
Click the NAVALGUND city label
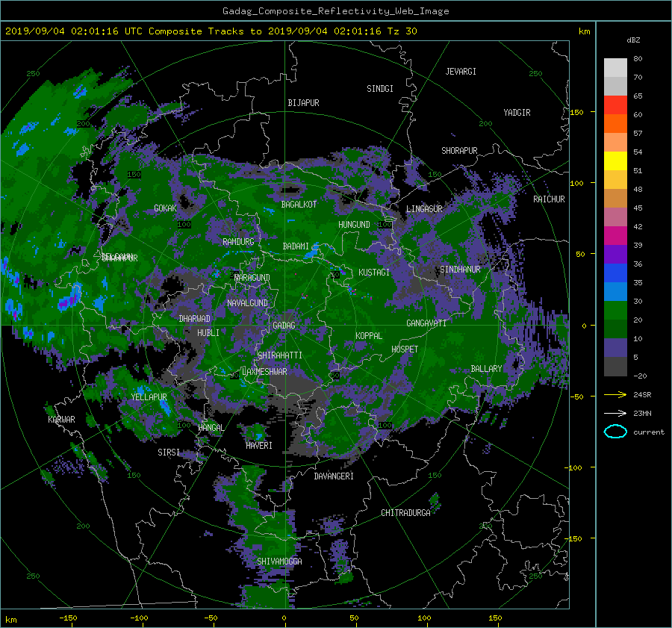pyautogui.click(x=247, y=303)
